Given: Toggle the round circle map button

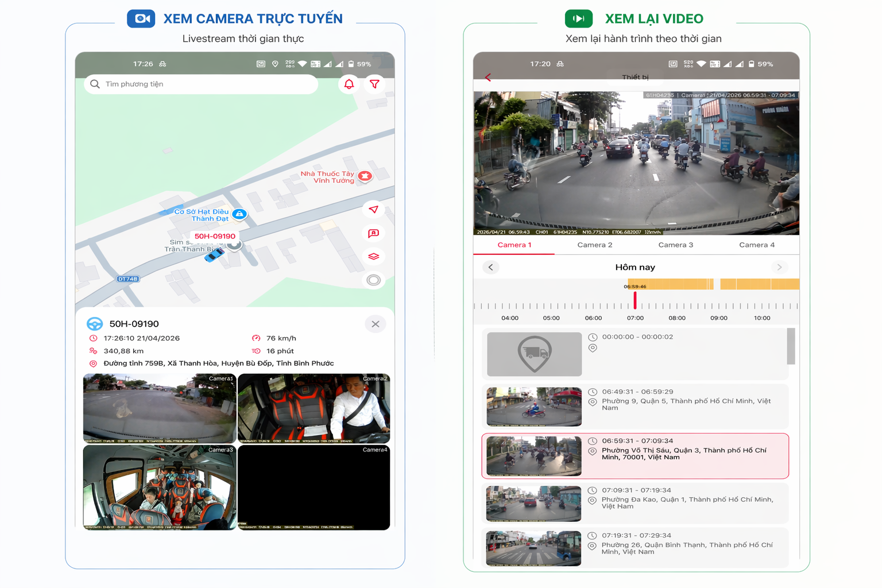Looking at the screenshot, I should pos(373,280).
